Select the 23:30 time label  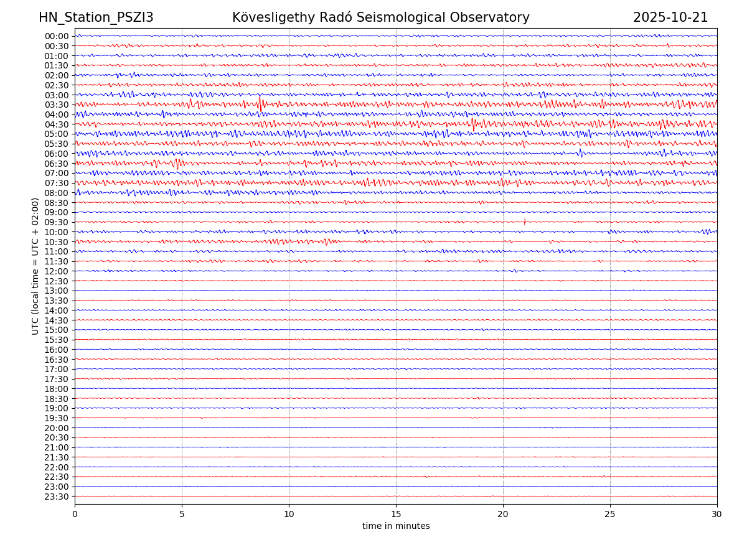[56, 497]
